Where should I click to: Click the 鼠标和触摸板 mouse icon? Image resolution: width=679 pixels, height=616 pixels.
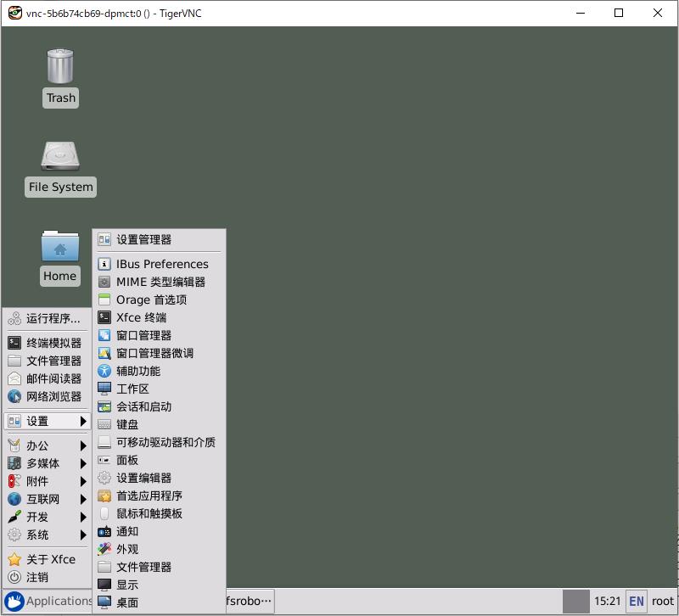(104, 513)
